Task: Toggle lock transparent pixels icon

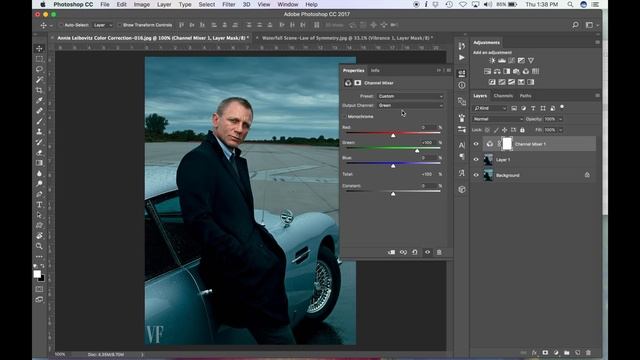Action: coord(487,130)
